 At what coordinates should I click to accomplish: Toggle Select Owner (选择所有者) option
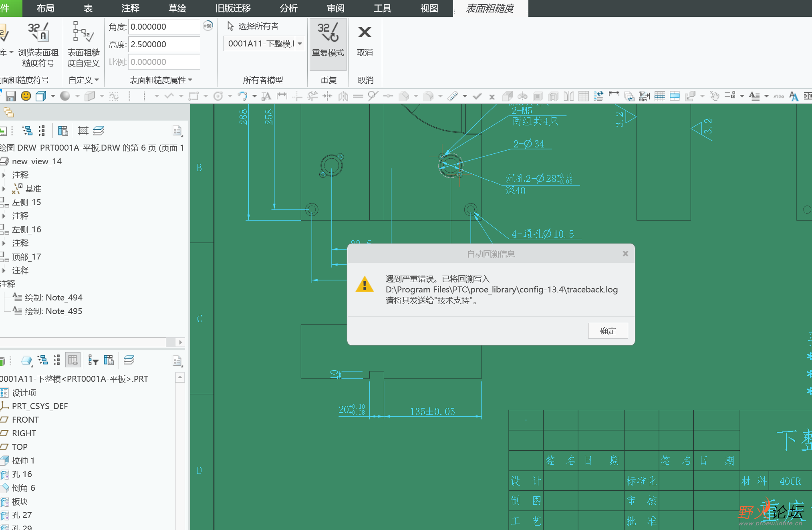[253, 26]
